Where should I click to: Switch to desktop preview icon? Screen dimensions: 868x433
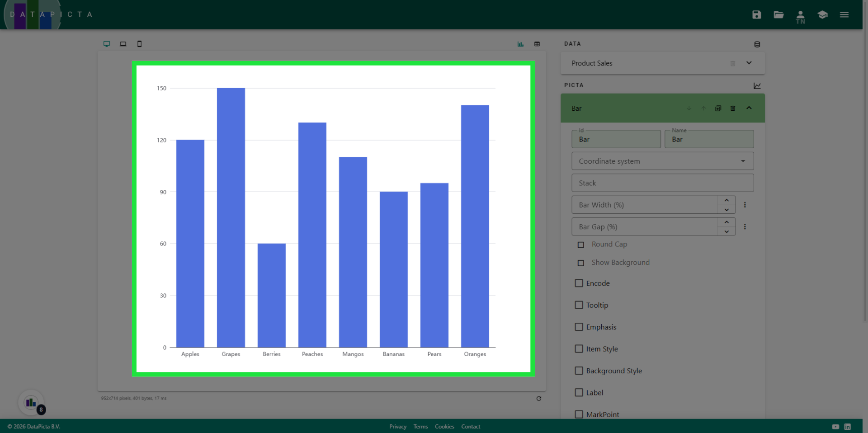coord(107,44)
